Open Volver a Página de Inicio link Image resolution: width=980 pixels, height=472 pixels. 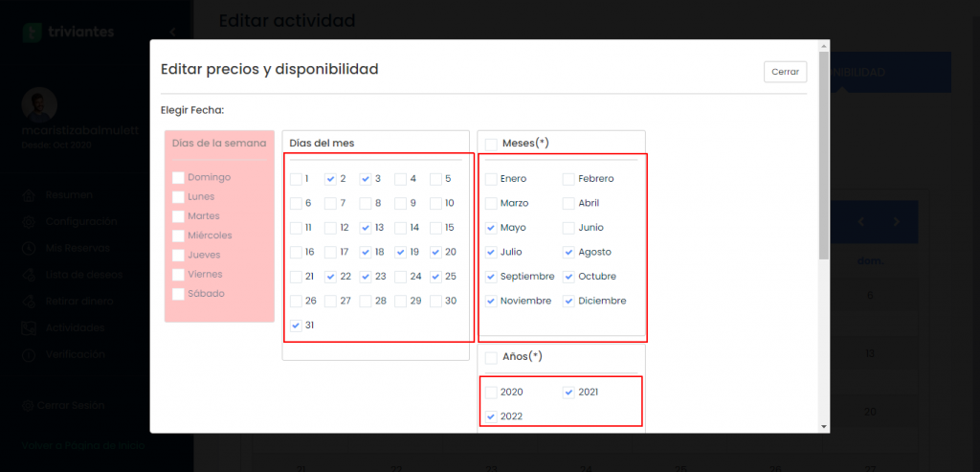(x=82, y=446)
